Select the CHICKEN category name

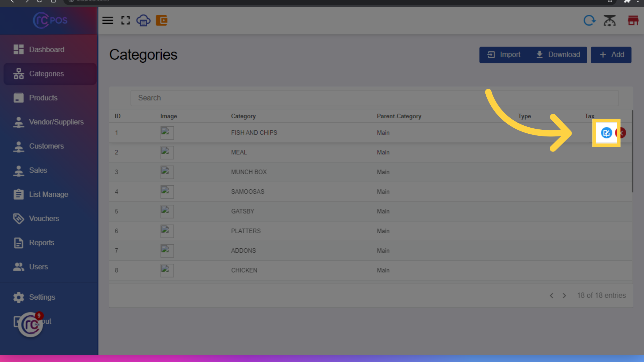[244, 270]
